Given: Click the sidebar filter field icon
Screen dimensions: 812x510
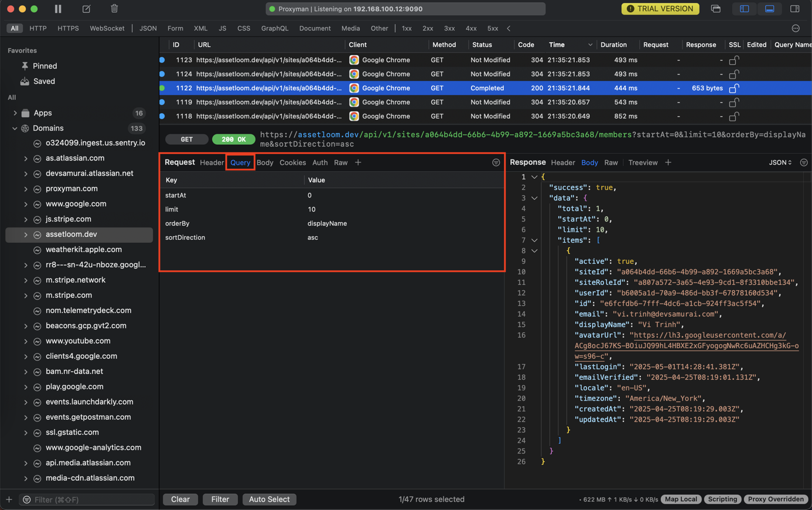Looking at the screenshot, I should 26,499.
